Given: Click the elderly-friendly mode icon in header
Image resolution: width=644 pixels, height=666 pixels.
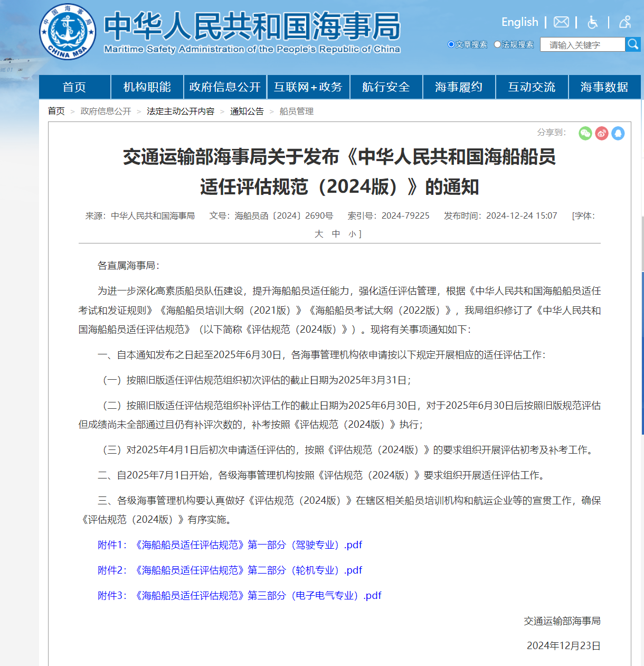Looking at the screenshot, I should tap(625, 22).
